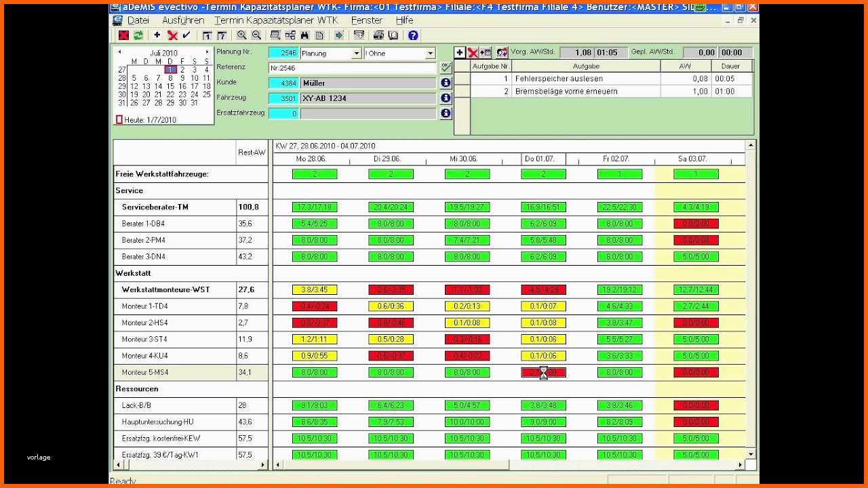Viewport: 868px width, 488px height.
Task: Open the Termin Kapazitätsplaner WTK menu
Action: (x=276, y=20)
